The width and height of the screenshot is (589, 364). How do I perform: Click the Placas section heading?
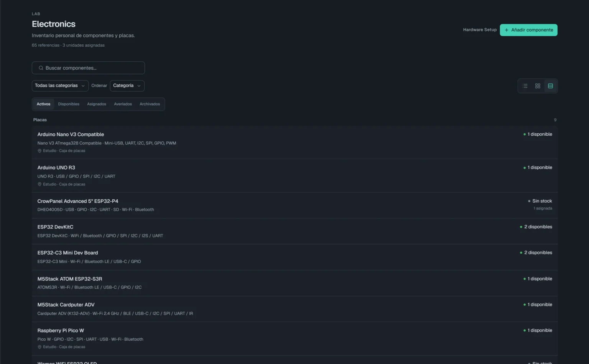tap(40, 120)
